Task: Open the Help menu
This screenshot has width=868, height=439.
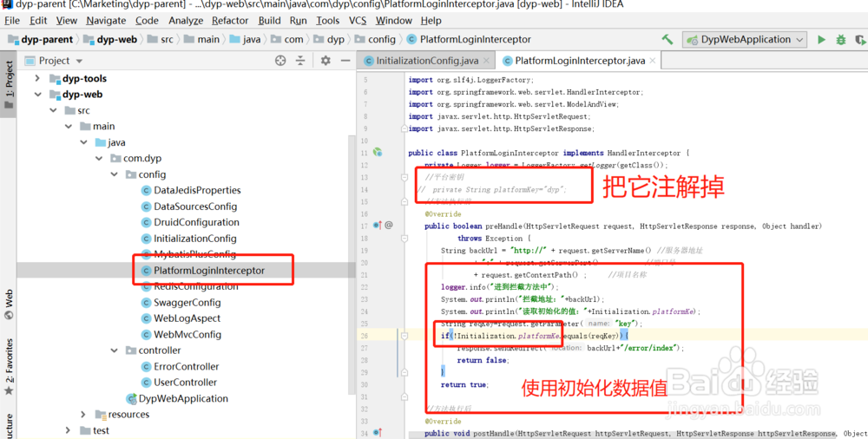Action: tap(431, 21)
